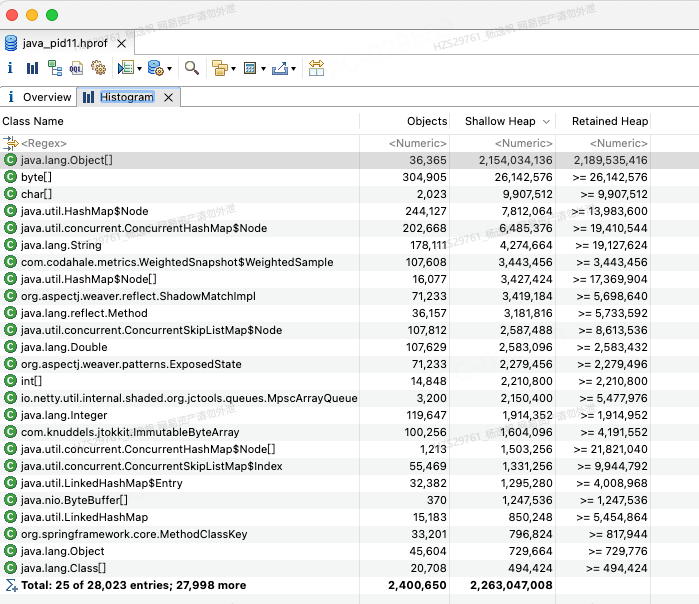Close the Histogram tab

pyautogui.click(x=169, y=97)
